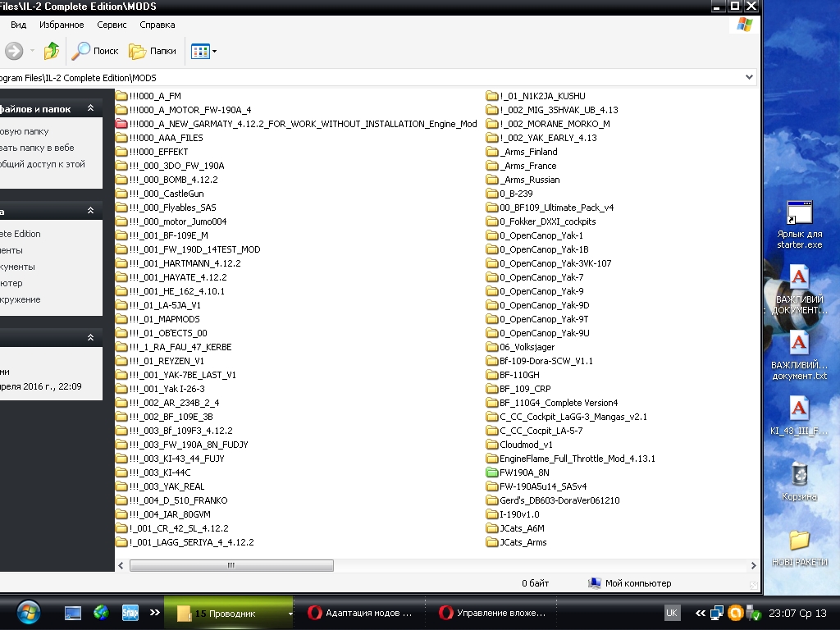The height and width of the screenshot is (630, 840).
Task: Click the create new folder link
Action: [24, 131]
